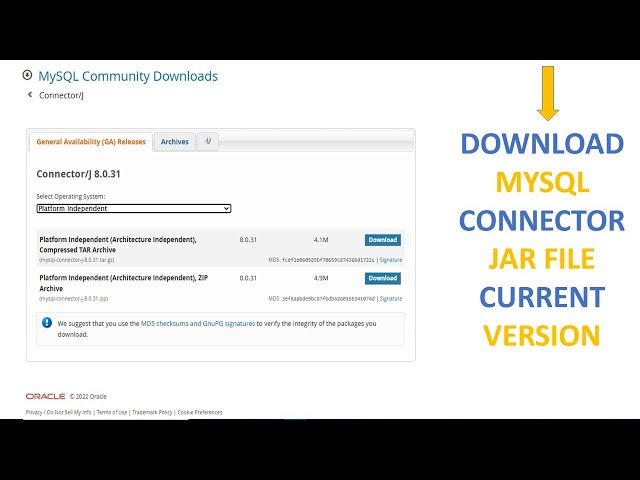
Task: Click the MySQL Community Downloads icon
Action: [27, 75]
